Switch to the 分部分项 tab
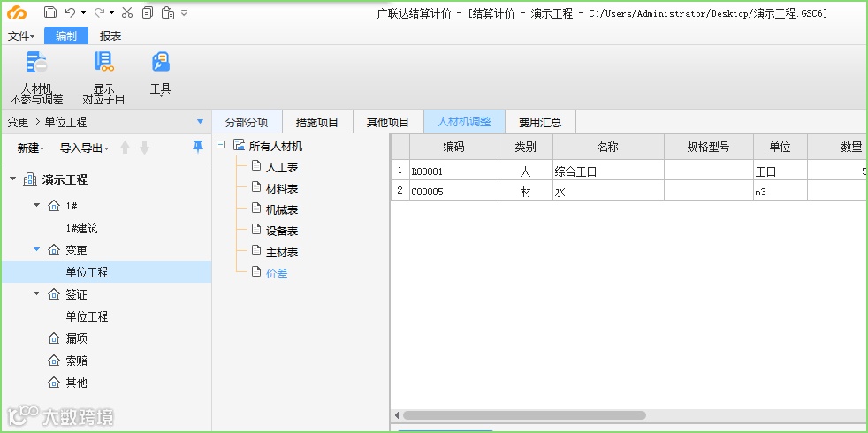The height and width of the screenshot is (433, 868). click(x=247, y=122)
